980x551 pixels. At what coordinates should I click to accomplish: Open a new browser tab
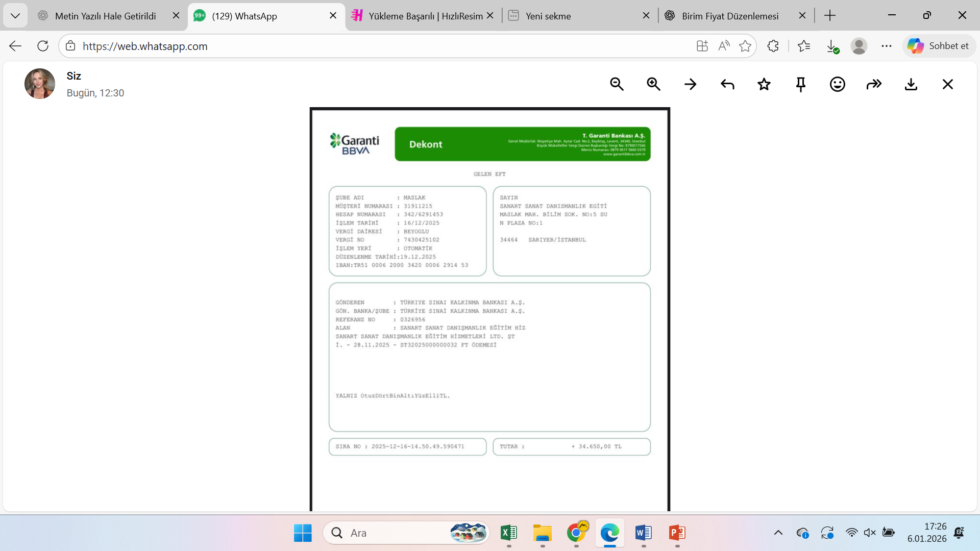[x=830, y=16]
